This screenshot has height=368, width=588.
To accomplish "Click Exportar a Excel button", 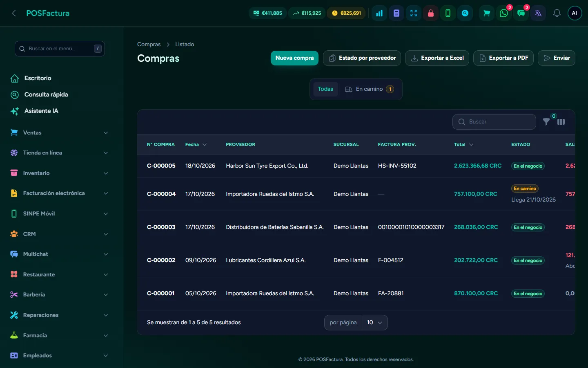I will pyautogui.click(x=437, y=58).
